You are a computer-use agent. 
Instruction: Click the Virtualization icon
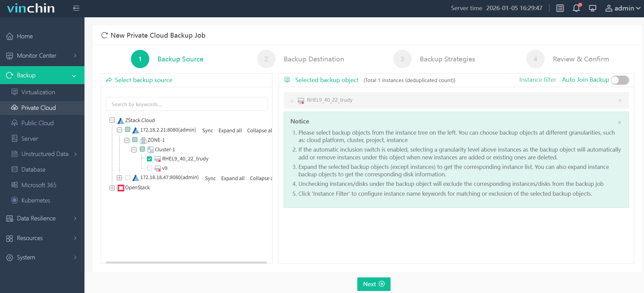(x=15, y=92)
